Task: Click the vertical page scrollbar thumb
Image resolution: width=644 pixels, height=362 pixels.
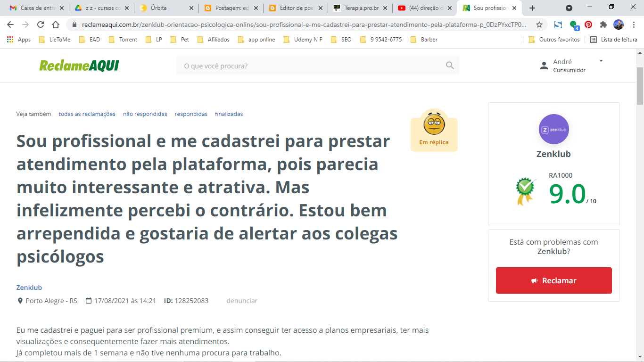Action: click(x=640, y=86)
